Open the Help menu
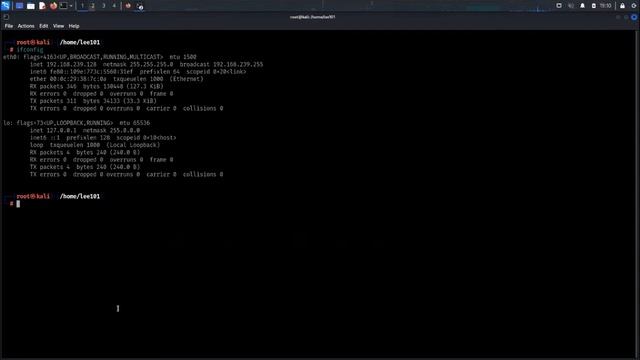 pyautogui.click(x=74, y=26)
